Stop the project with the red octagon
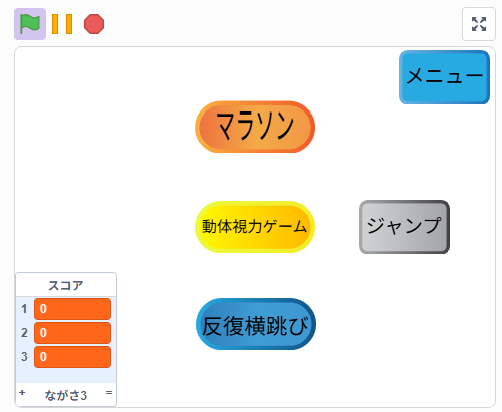 (94, 24)
